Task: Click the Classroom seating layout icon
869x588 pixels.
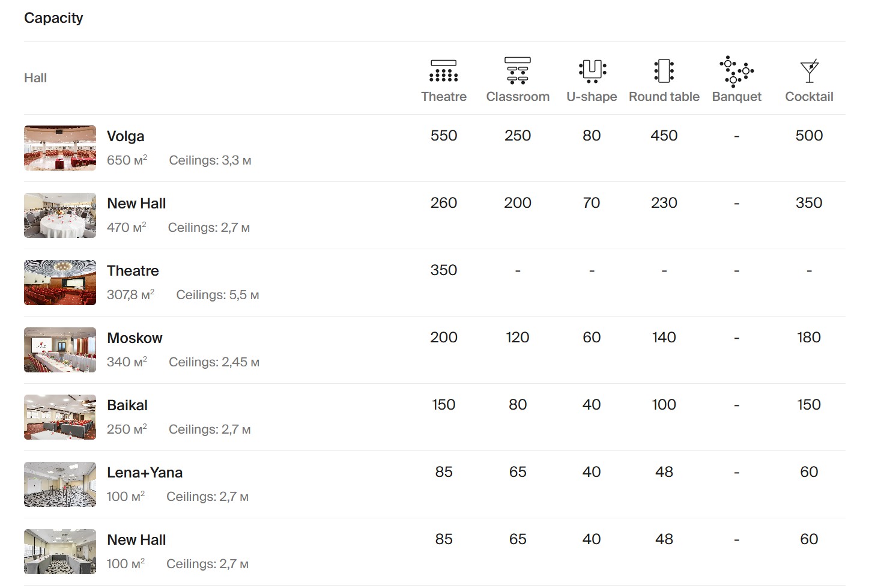Action: 517,71
